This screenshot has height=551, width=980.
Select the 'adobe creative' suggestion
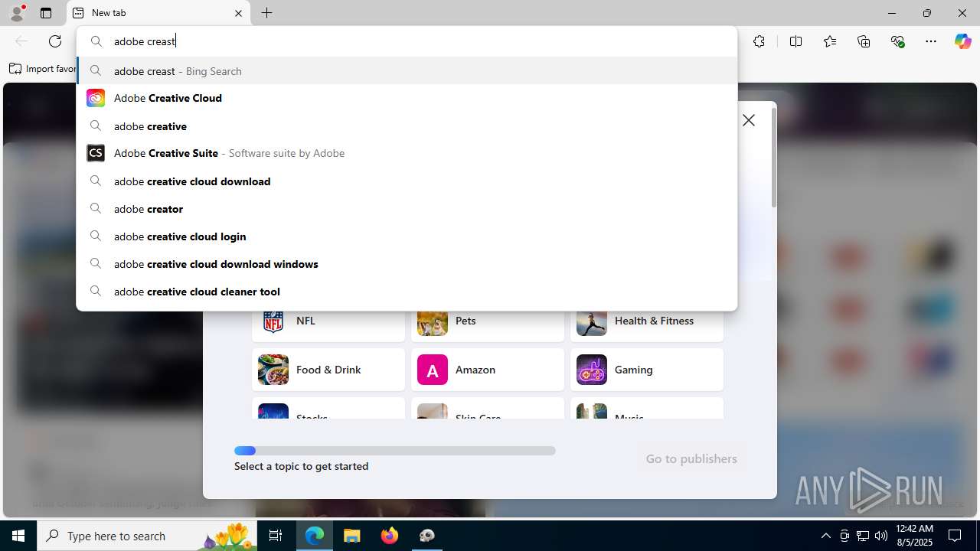click(x=407, y=126)
